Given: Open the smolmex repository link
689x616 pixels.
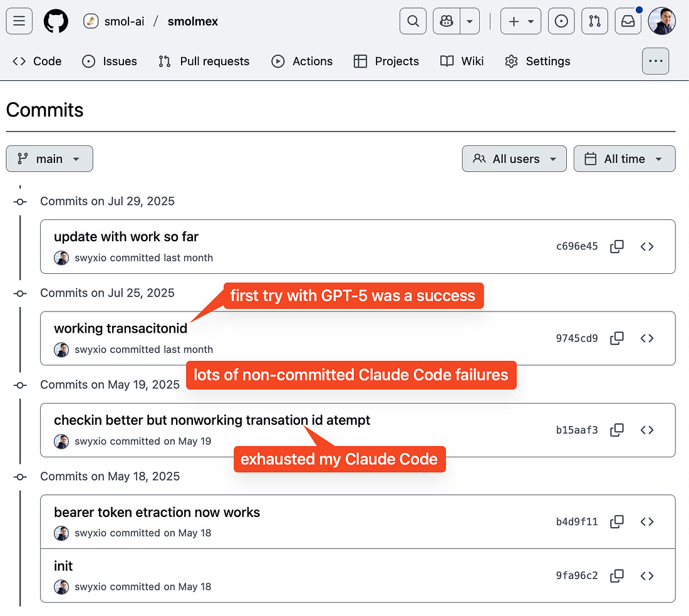Looking at the screenshot, I should pyautogui.click(x=192, y=21).
